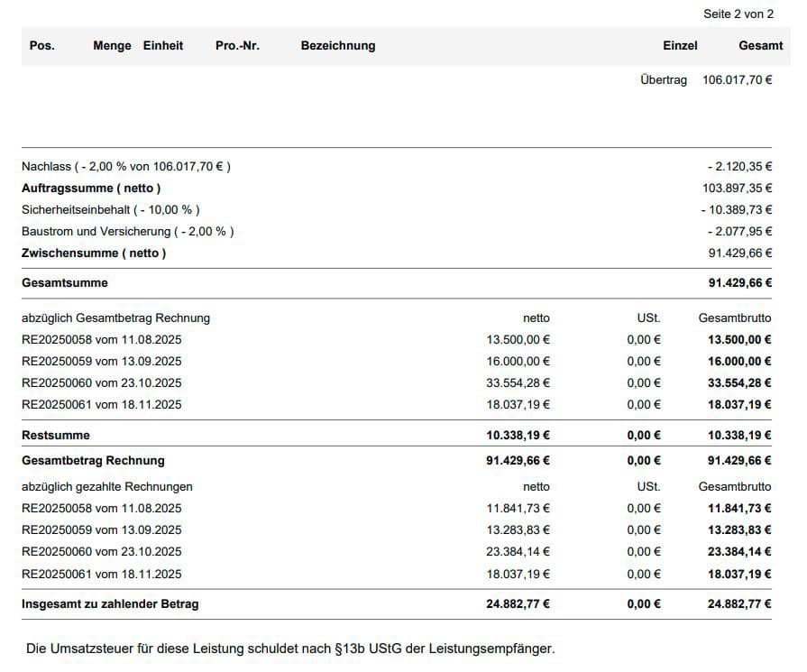The height and width of the screenshot is (672, 807).
Task: Select the Bezeichnung column header
Action: click(338, 46)
